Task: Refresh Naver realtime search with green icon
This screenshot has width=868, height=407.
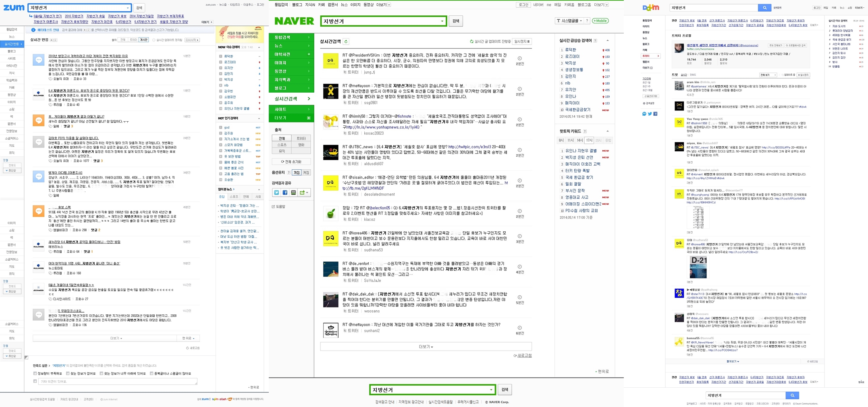Action: click(x=346, y=42)
